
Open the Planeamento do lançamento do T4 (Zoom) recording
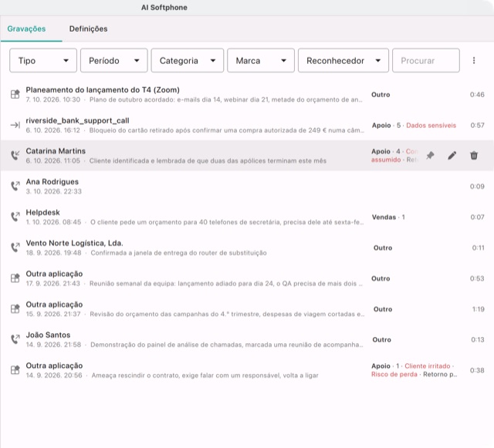coord(247,94)
